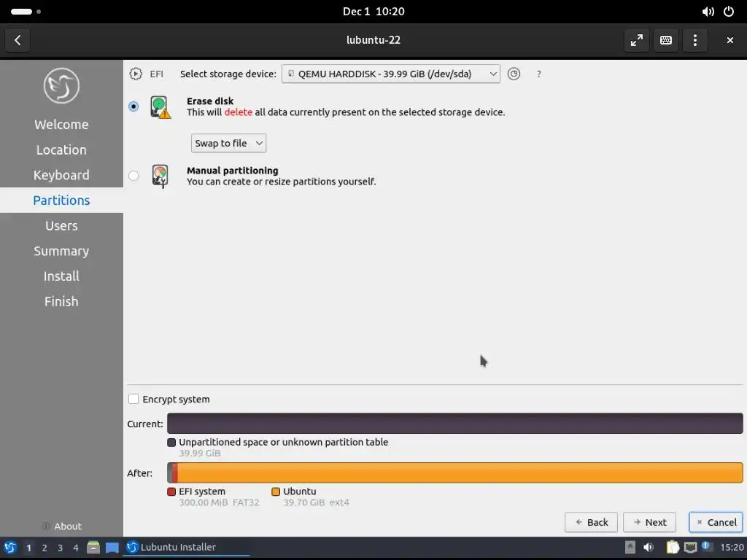Click the restore/revert circular icon beside device selector
The width and height of the screenshot is (747, 560).
tap(514, 74)
